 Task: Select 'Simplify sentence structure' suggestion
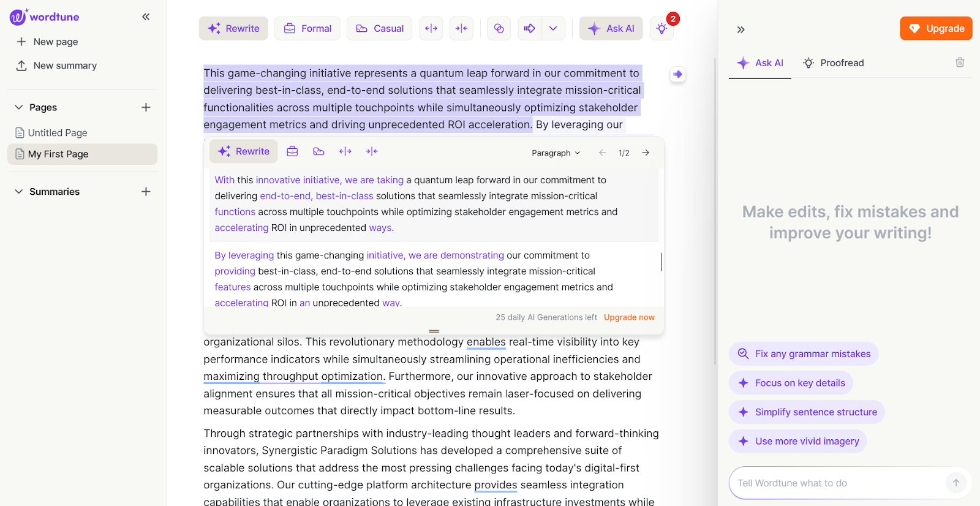pos(807,412)
